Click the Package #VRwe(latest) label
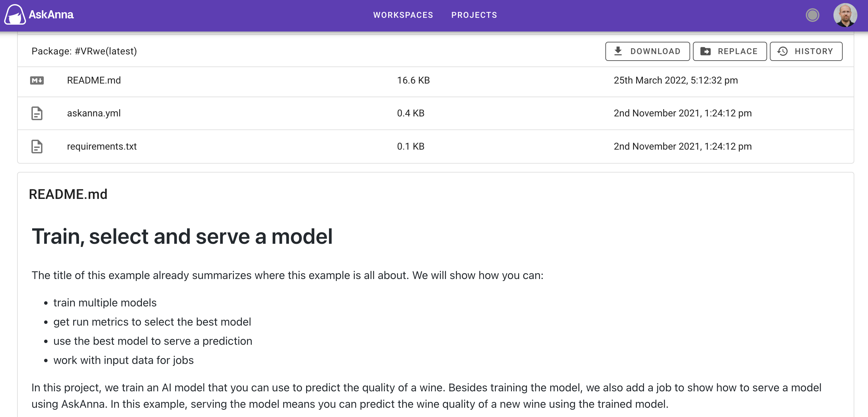Viewport: 868px width, 417px height. pyautogui.click(x=84, y=51)
